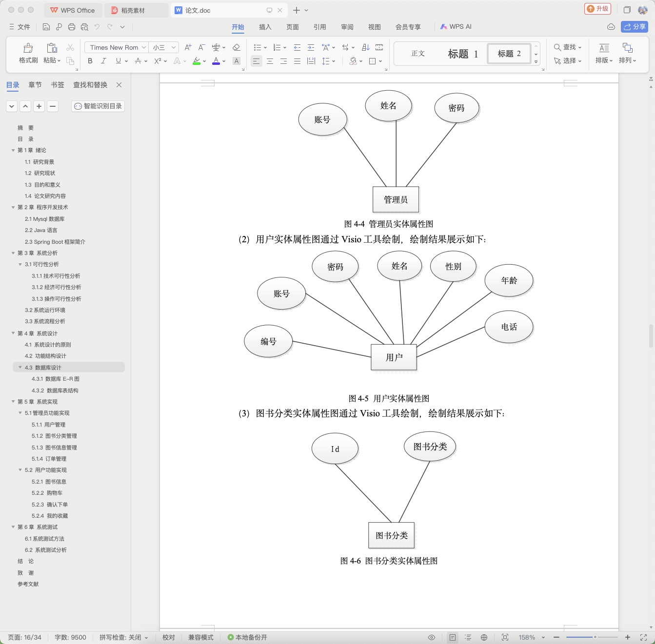Click the zoom slider handle
Viewport: 655px width, 644px height.
595,637
